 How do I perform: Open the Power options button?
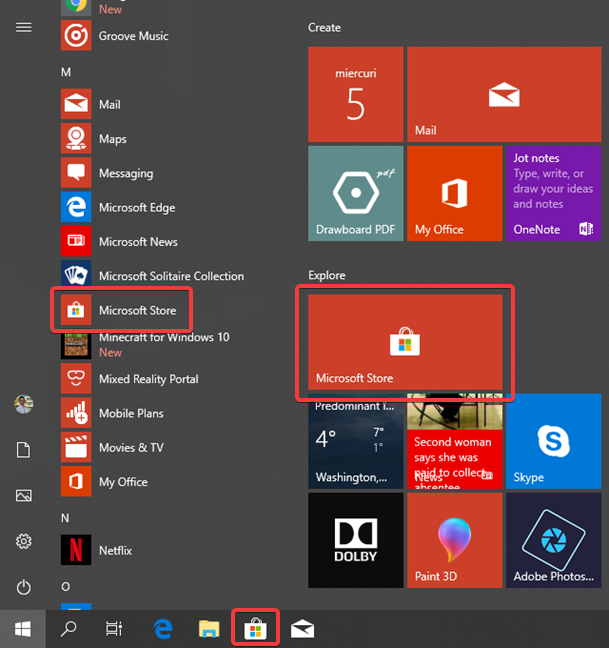(24, 587)
